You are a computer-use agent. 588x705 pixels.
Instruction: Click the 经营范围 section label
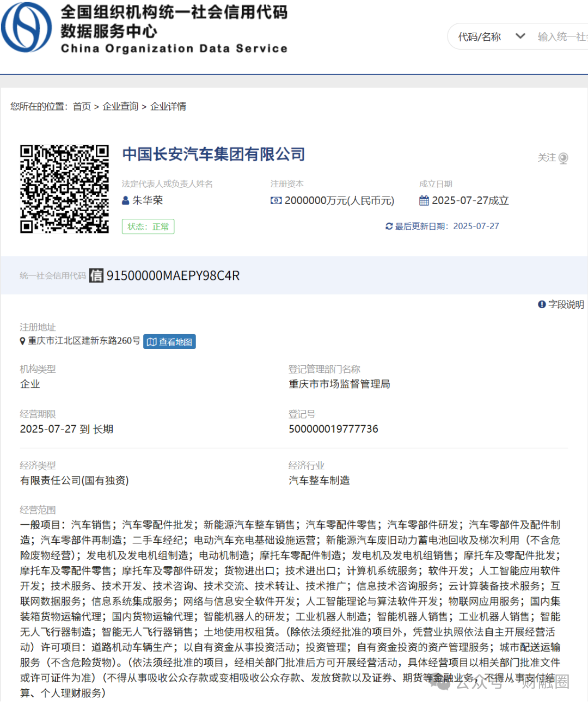(x=38, y=510)
